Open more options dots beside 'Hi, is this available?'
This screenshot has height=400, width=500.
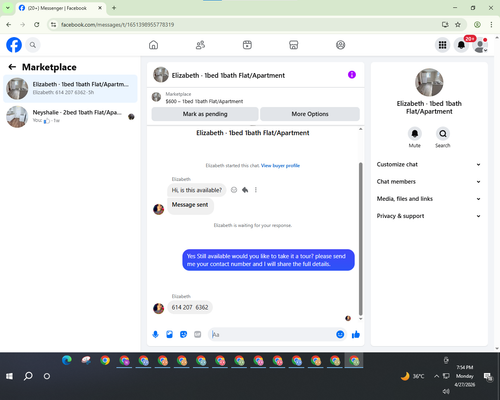(256, 190)
